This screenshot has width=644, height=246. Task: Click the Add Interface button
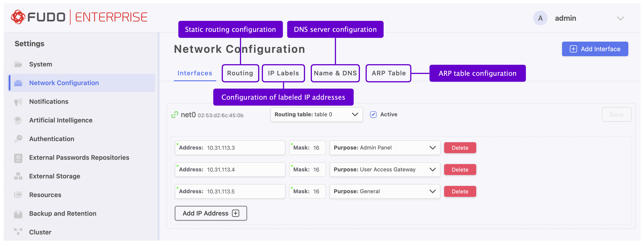click(x=595, y=49)
